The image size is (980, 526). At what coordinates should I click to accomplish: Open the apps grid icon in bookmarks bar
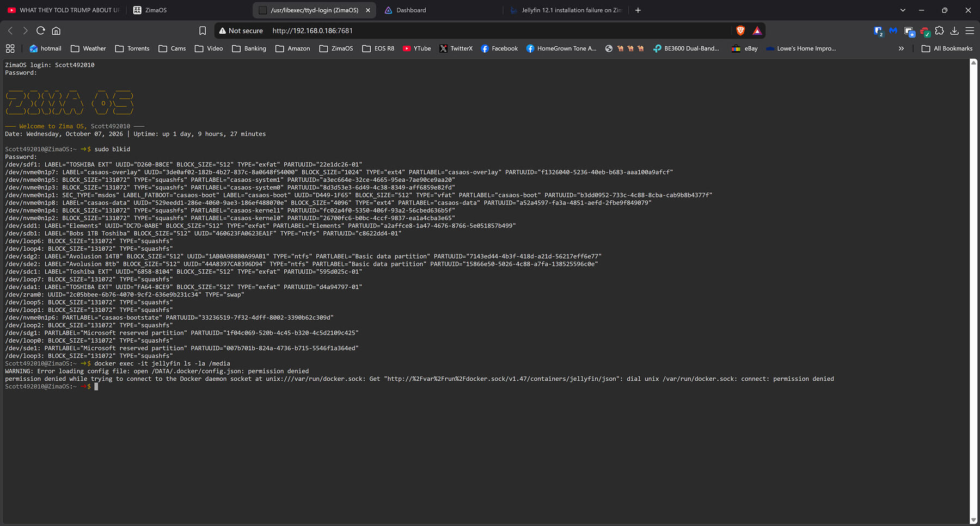(x=10, y=48)
